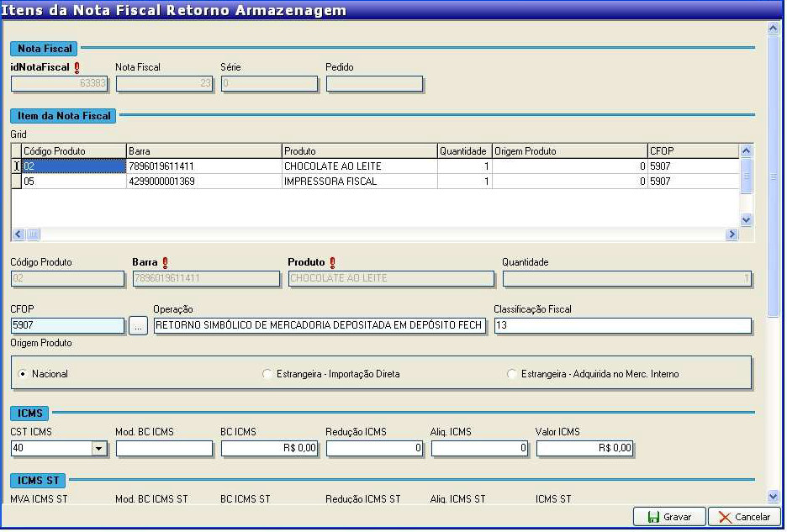Click the Operação text field
Viewport: 787px width, 532px height.
point(320,326)
